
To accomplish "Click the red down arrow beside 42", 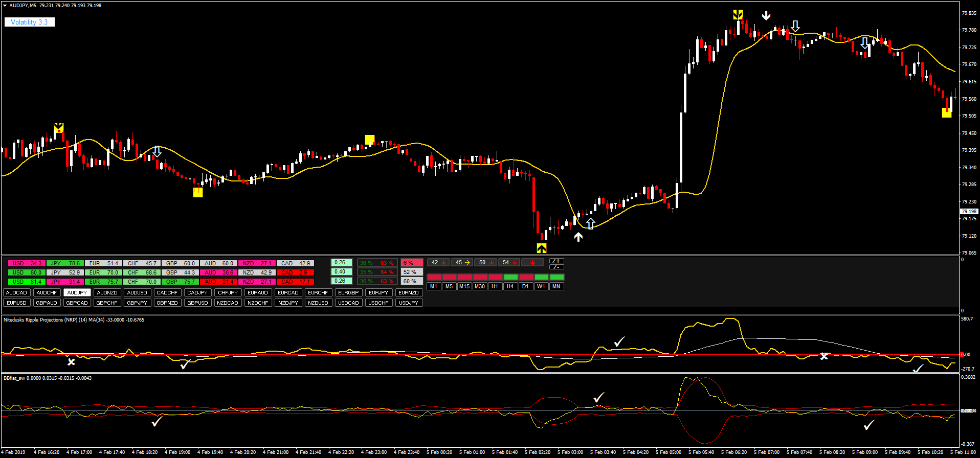I will tap(443, 263).
